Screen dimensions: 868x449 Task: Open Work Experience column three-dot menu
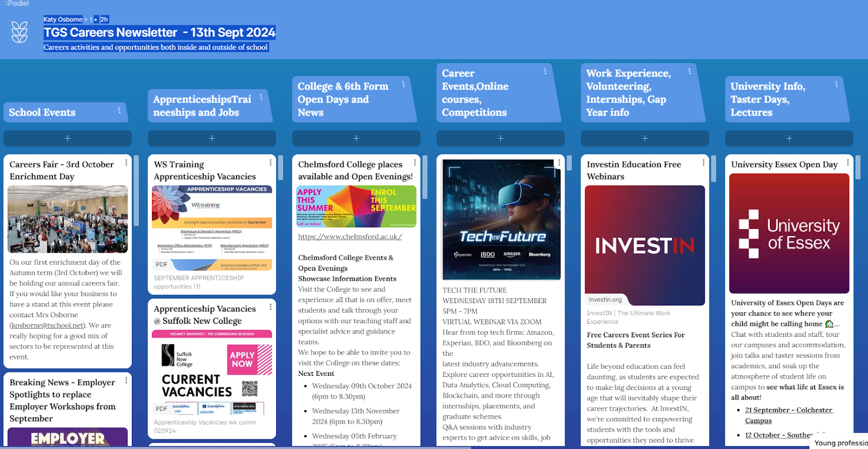tap(690, 71)
